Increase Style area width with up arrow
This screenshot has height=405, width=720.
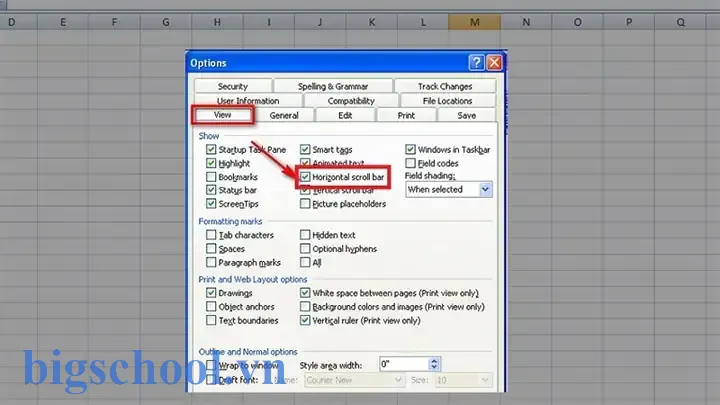(x=434, y=361)
